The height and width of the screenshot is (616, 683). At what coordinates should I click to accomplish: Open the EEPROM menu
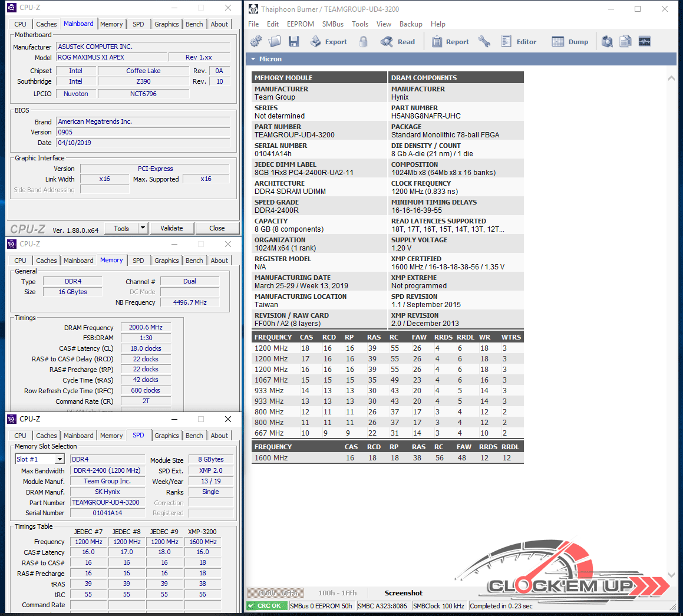coord(301,24)
